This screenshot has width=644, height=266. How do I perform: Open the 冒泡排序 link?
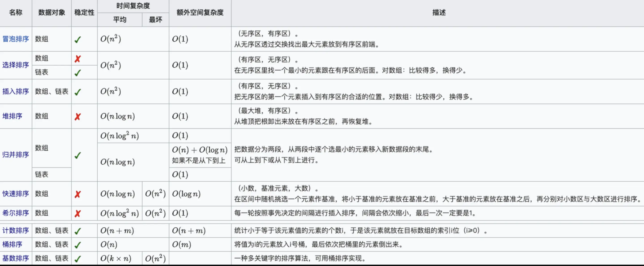click(x=15, y=39)
